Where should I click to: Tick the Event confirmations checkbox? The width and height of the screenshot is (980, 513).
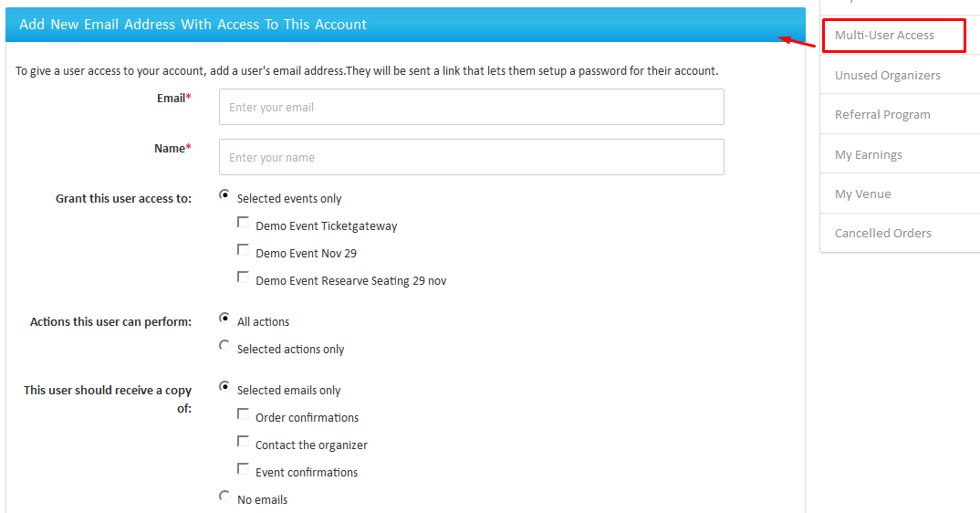coord(243,469)
